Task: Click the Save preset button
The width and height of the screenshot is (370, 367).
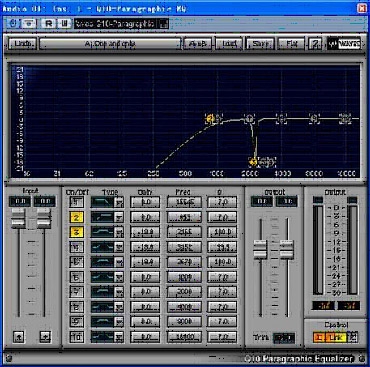Action: click(260, 44)
